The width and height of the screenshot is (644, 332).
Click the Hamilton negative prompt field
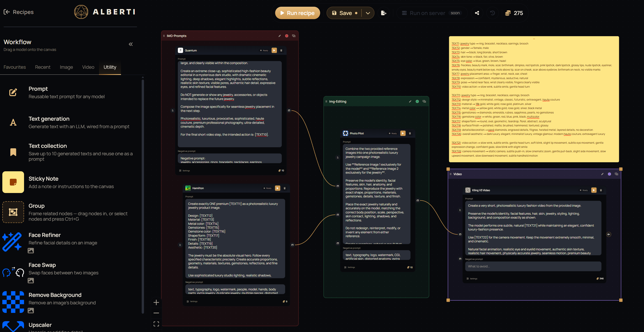[x=235, y=289]
